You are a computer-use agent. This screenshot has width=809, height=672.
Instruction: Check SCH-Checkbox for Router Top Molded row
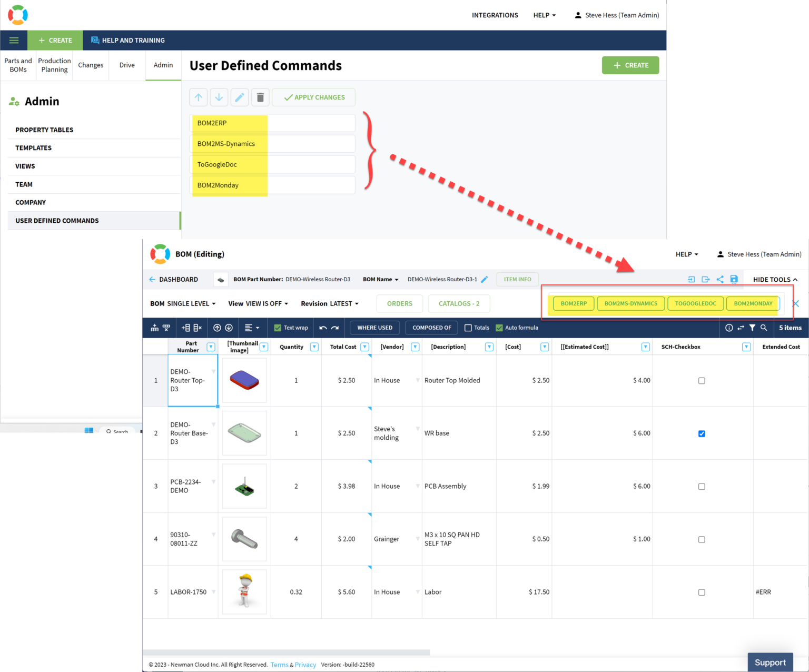click(702, 381)
